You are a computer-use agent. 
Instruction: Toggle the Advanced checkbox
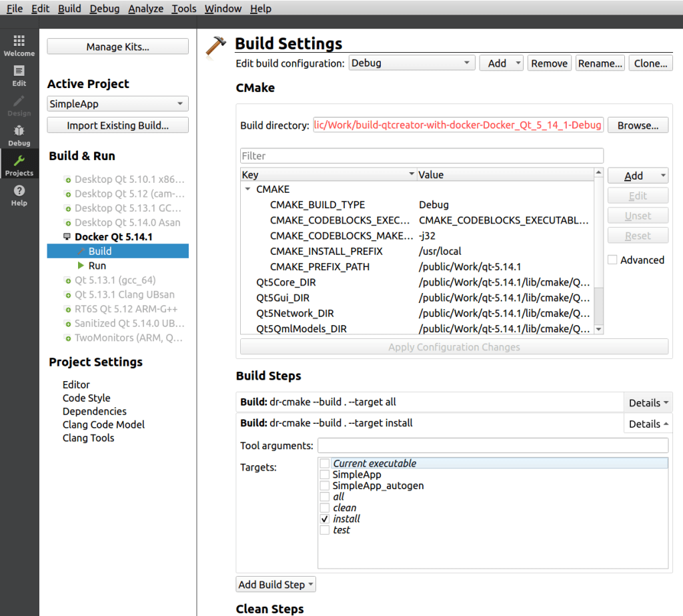(x=612, y=260)
